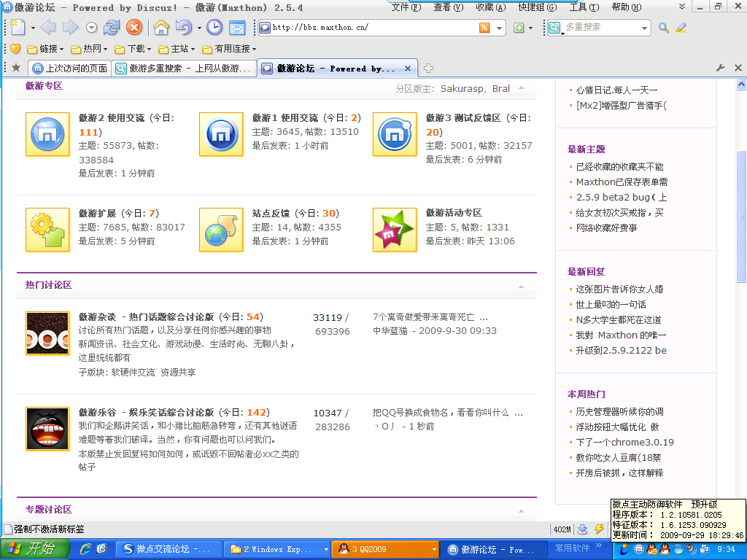Open the 文件(F) menu
The height and width of the screenshot is (560, 747).
(x=406, y=7)
